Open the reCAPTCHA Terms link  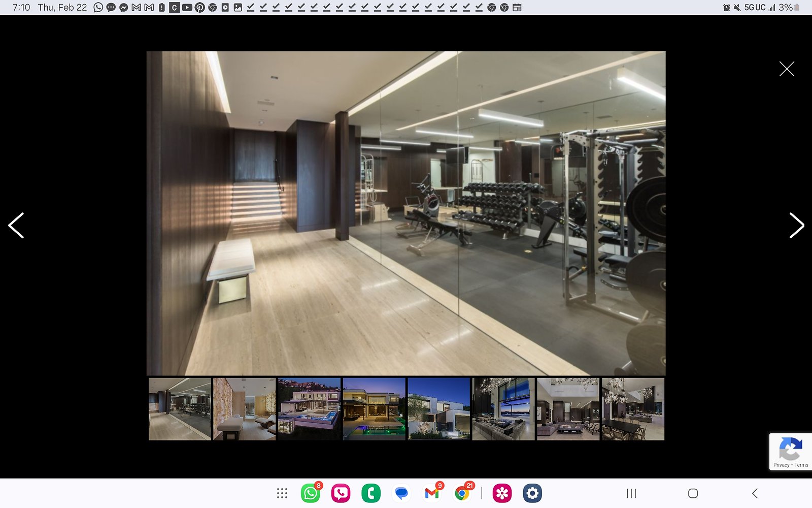(x=801, y=465)
